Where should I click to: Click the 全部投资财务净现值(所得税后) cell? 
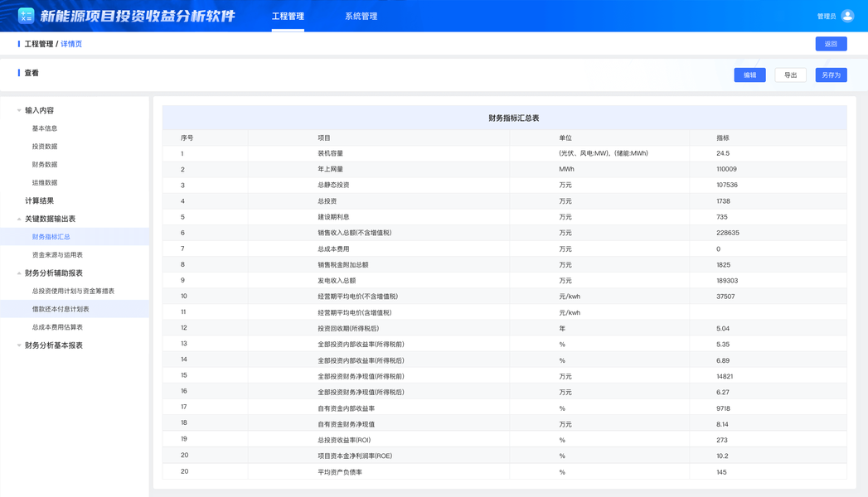click(361, 392)
